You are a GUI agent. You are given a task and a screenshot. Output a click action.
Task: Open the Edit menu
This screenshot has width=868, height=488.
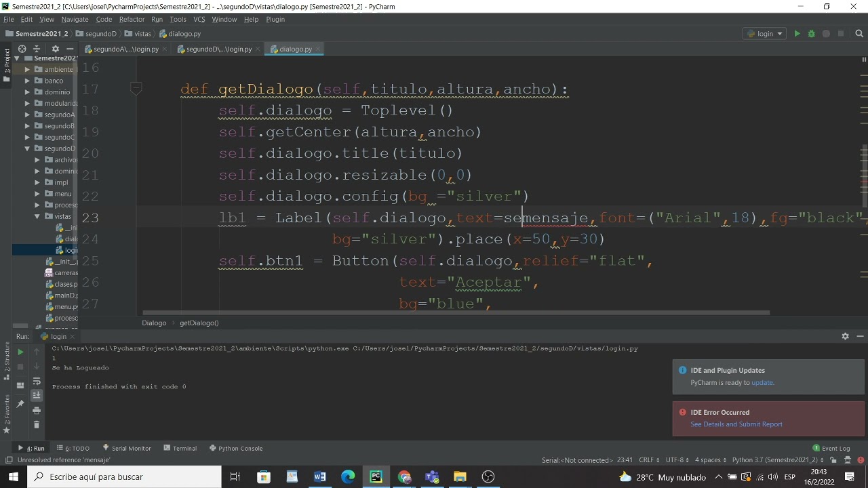coord(26,19)
